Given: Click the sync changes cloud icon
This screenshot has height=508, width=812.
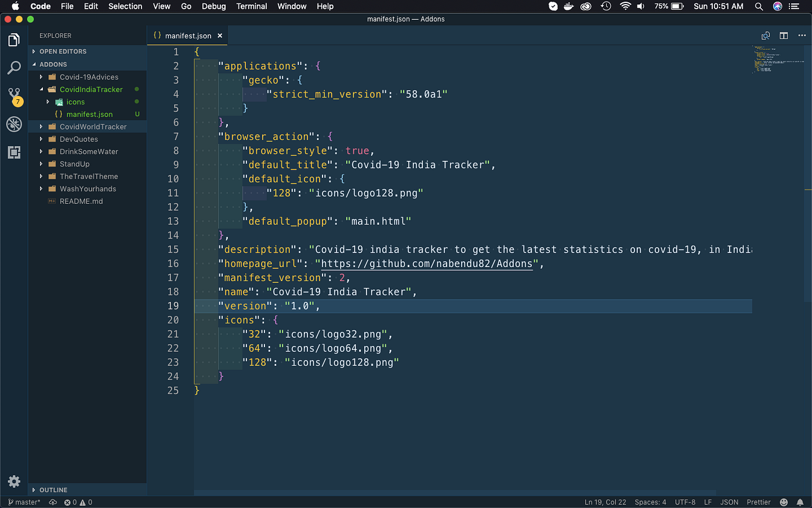Looking at the screenshot, I should click(53, 502).
